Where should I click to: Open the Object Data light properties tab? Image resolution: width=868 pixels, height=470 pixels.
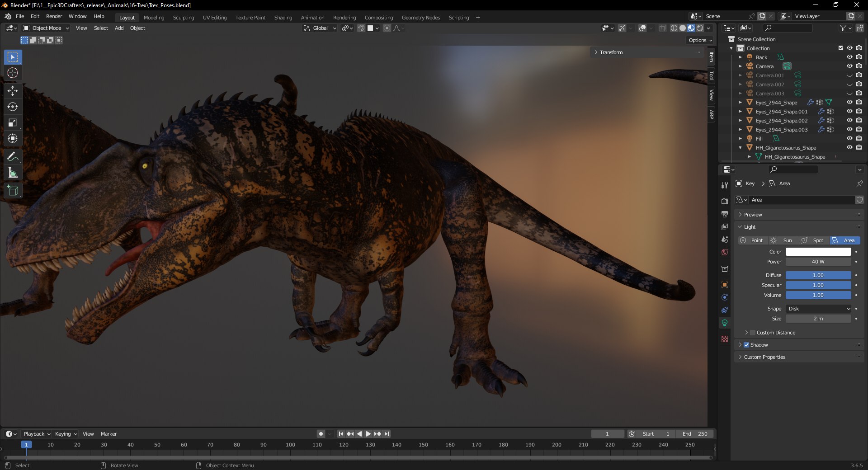(x=725, y=323)
